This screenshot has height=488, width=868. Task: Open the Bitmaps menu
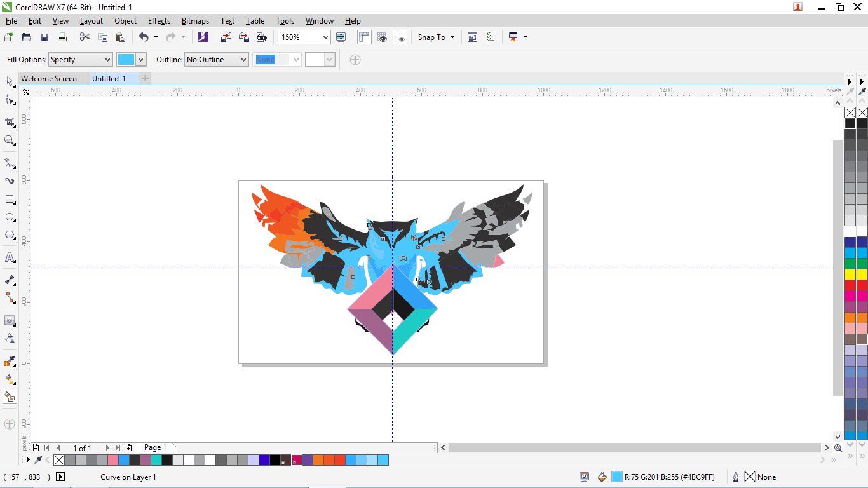coord(195,21)
